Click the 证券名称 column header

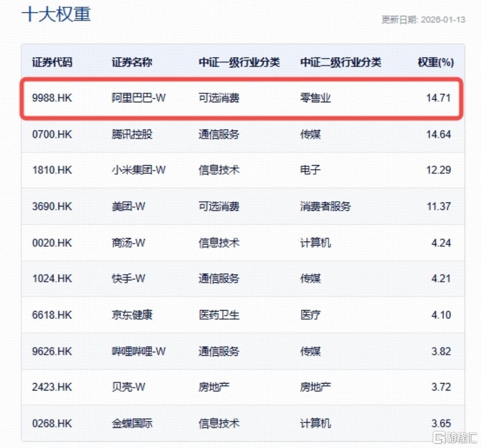[132, 63]
